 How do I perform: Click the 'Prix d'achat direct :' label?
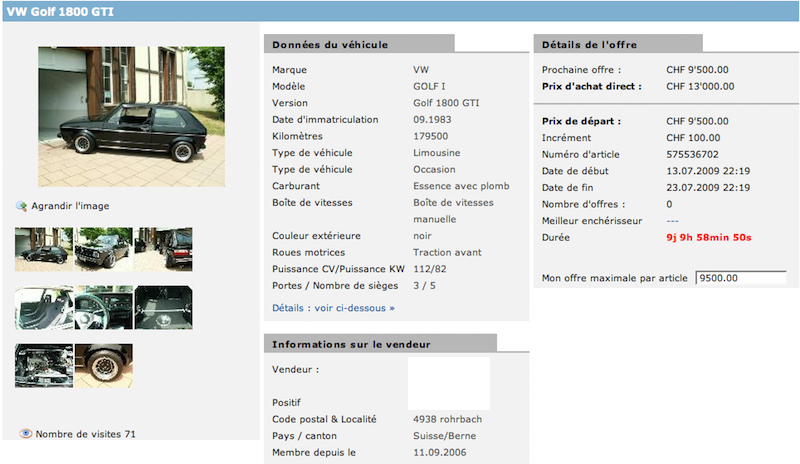click(592, 86)
